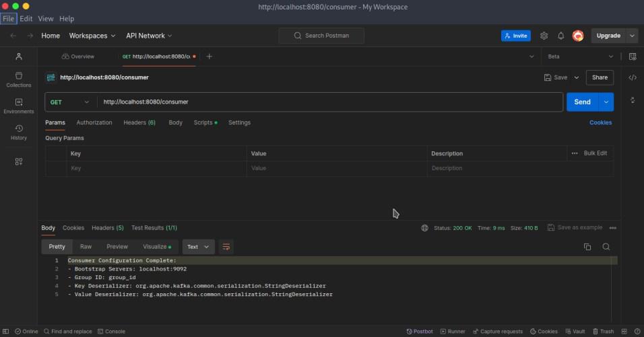This screenshot has height=337, width=644.
Task: Open the collection Runner
Action: [x=453, y=331]
